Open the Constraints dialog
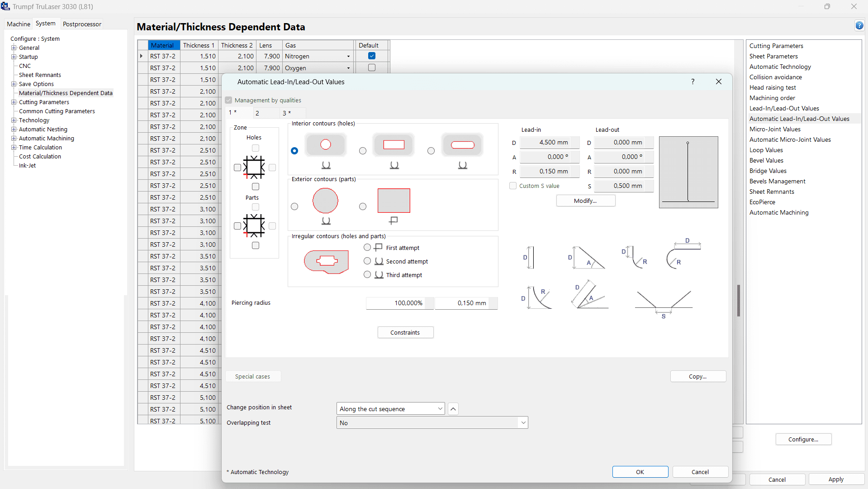 click(x=405, y=332)
